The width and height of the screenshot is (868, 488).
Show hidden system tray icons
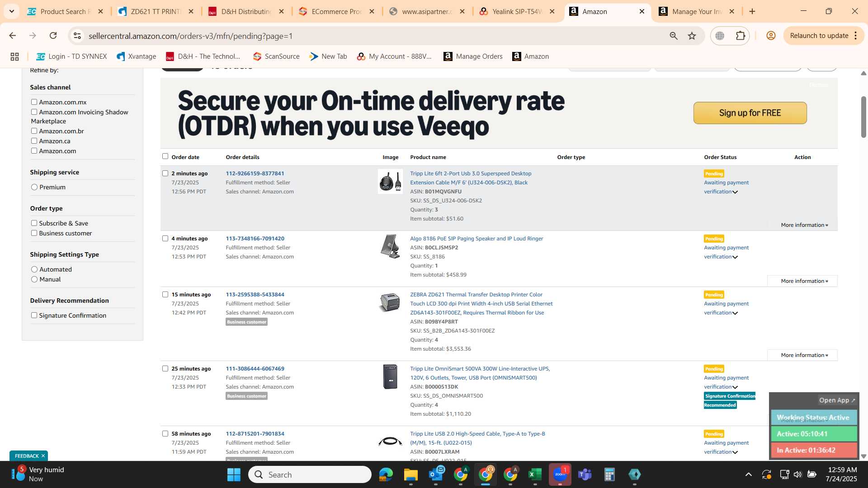click(749, 474)
